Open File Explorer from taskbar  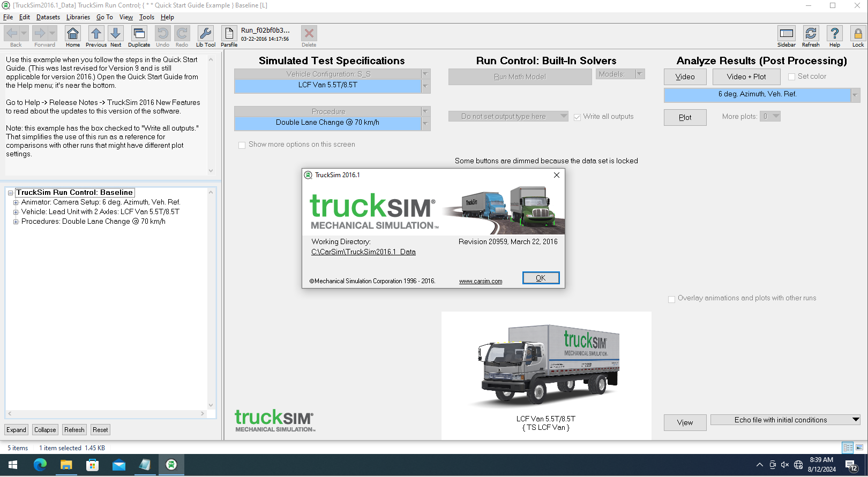(x=66, y=465)
